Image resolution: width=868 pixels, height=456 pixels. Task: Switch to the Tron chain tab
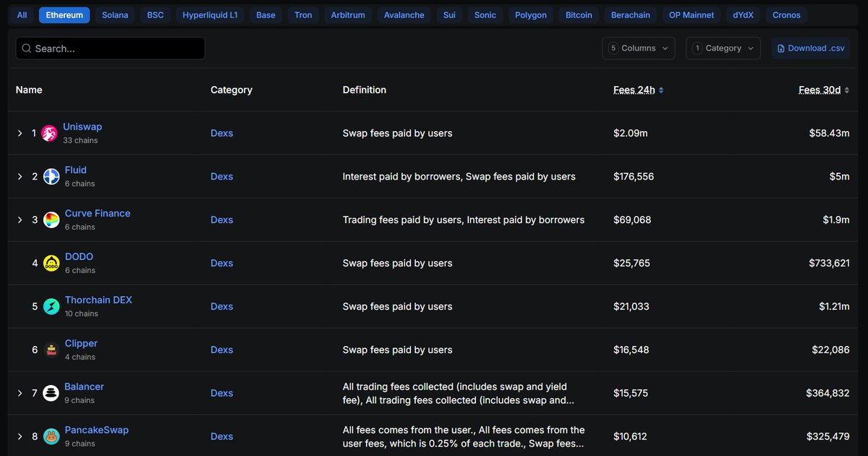(303, 15)
